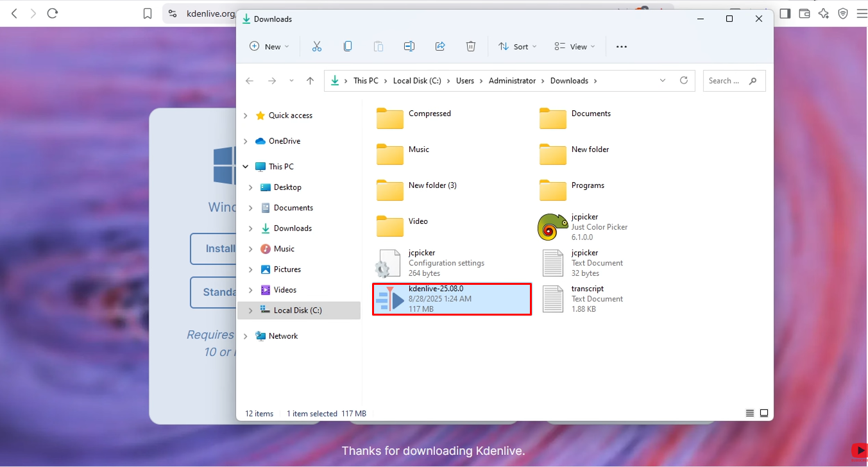Click the up-arrow navigation icon
The width and height of the screenshot is (868, 467).
click(x=310, y=80)
